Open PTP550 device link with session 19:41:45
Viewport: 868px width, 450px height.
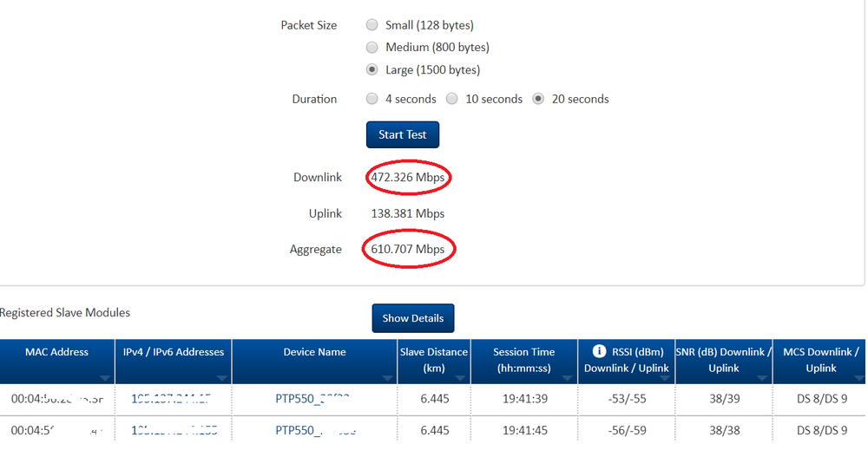(x=316, y=430)
